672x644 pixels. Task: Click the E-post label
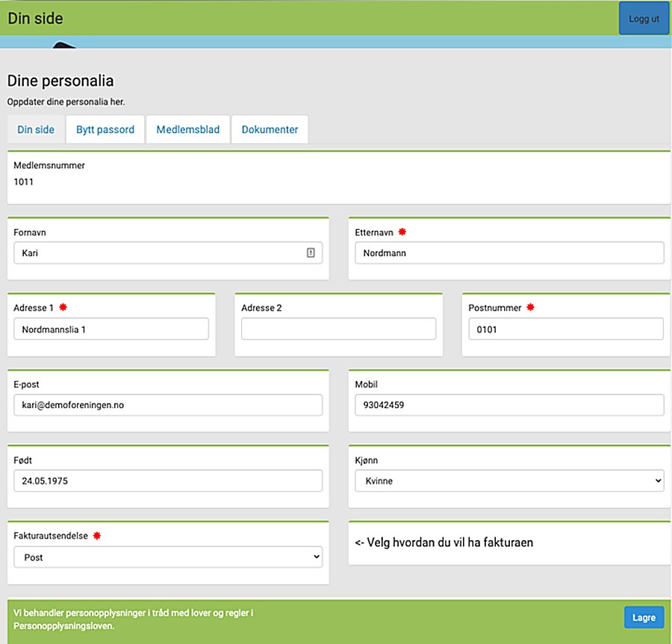coord(26,385)
